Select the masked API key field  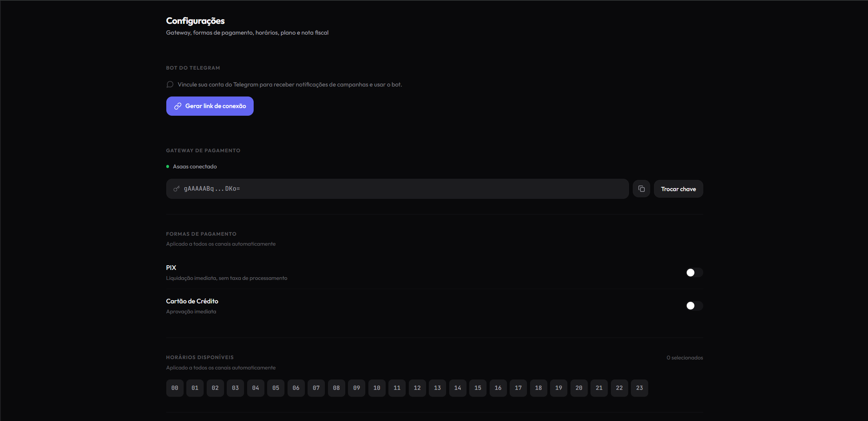(x=397, y=189)
